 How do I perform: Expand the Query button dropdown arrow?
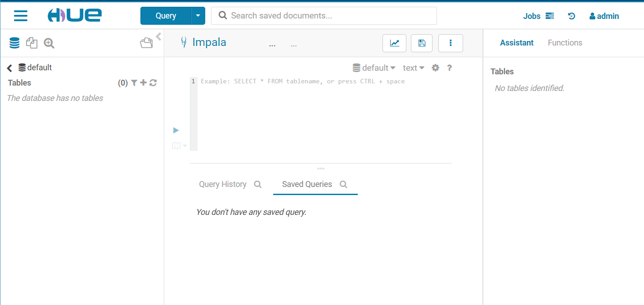[x=198, y=16]
